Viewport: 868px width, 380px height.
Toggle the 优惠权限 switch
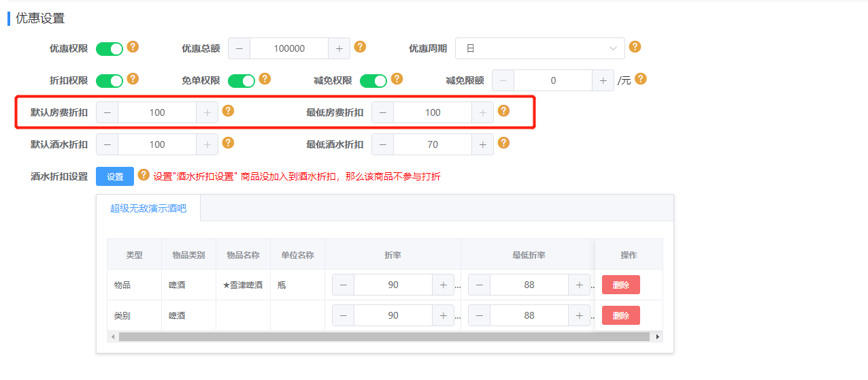coord(110,48)
